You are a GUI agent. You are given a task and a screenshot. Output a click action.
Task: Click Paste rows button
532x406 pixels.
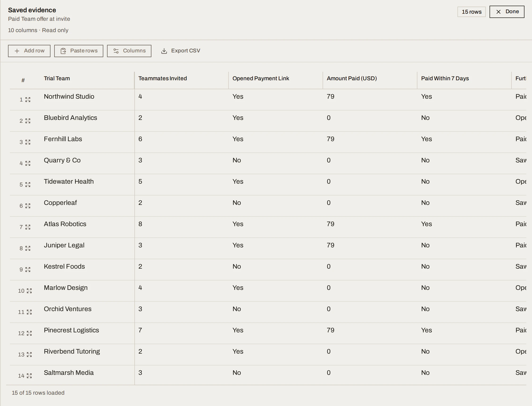pos(79,51)
